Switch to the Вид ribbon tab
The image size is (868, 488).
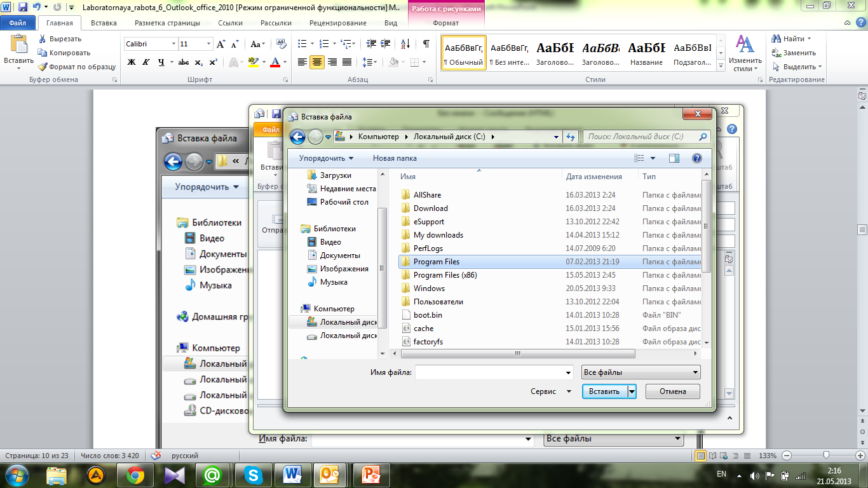391,23
